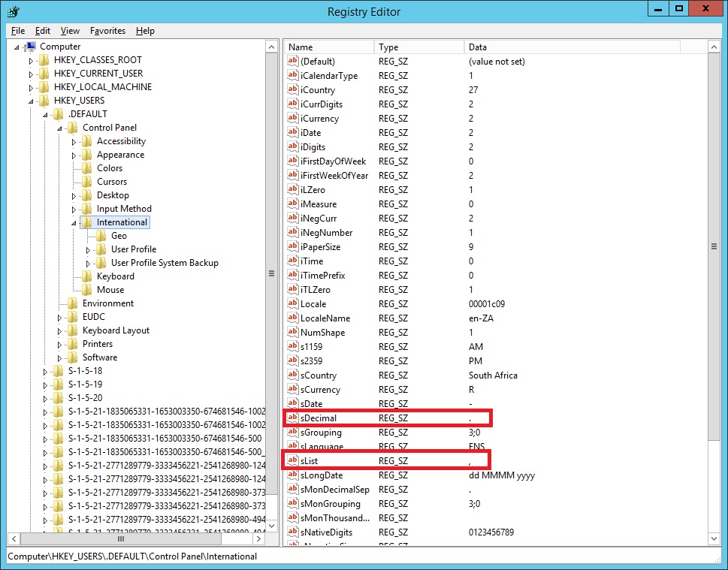
Task: Expand the Printers key
Action: pos(60,345)
